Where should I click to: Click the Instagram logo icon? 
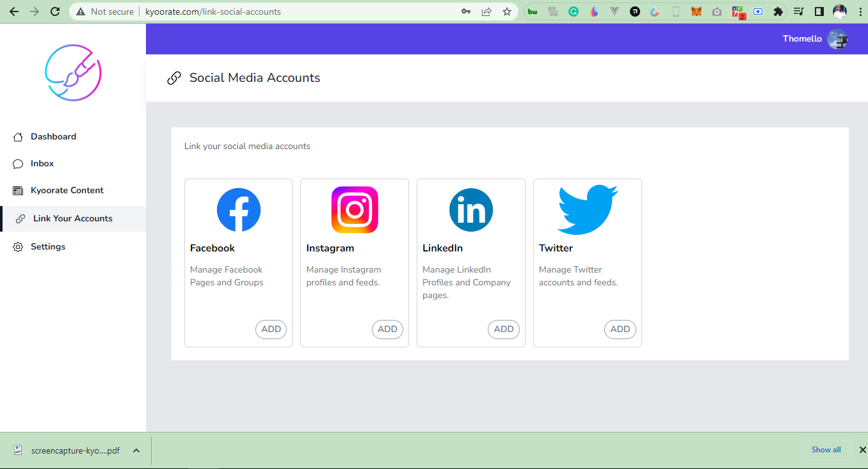(355, 210)
